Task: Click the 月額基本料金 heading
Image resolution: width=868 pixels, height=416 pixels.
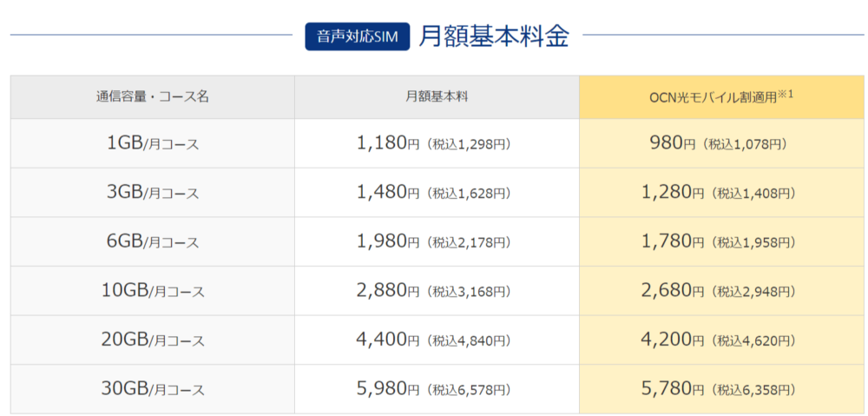Action: coord(494,36)
